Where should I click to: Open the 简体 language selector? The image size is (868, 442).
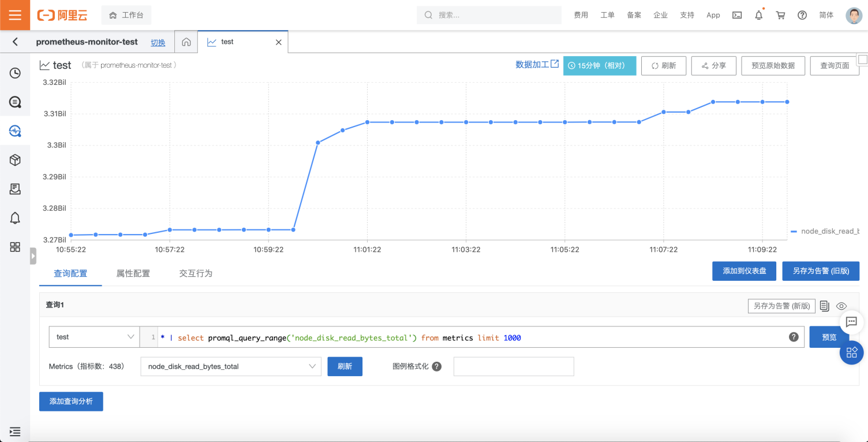pos(826,16)
